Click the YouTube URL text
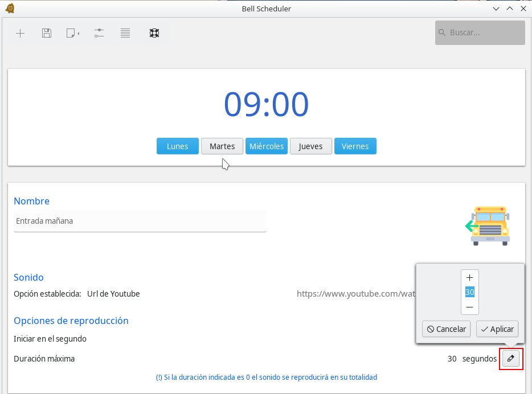The height and width of the screenshot is (394, 532). click(x=356, y=294)
